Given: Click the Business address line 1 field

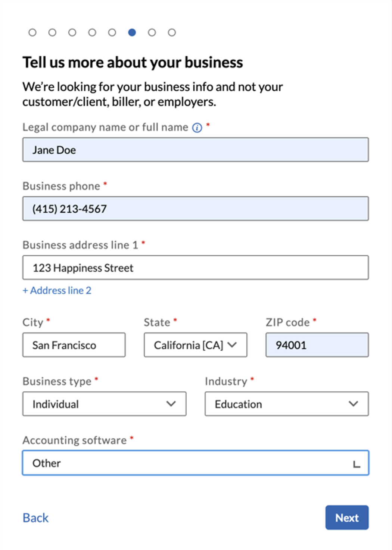Looking at the screenshot, I should [195, 267].
